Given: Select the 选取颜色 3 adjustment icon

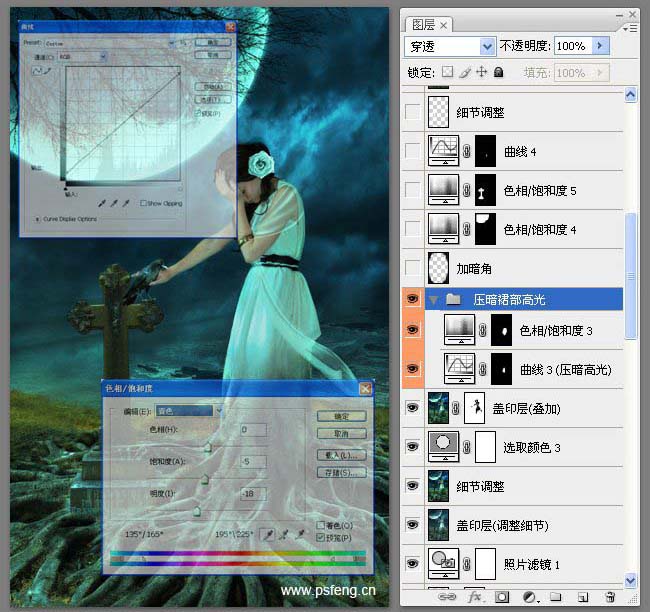Looking at the screenshot, I should tap(444, 447).
